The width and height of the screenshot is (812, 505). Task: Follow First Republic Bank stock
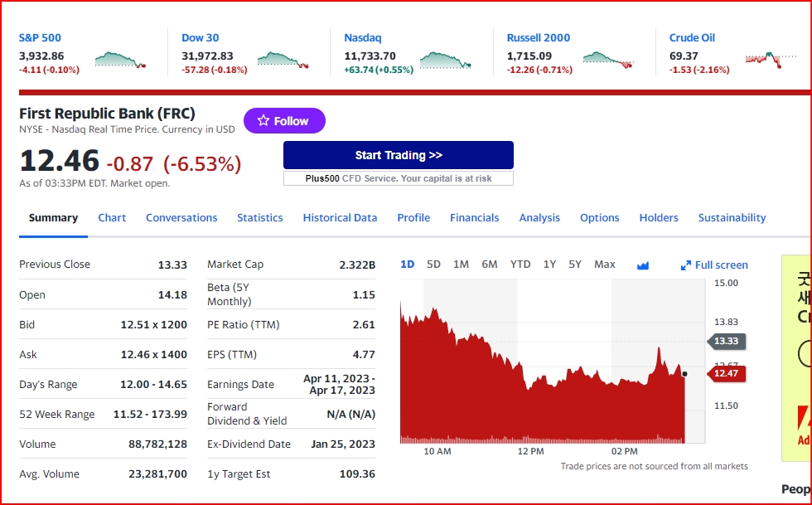pyautogui.click(x=284, y=121)
